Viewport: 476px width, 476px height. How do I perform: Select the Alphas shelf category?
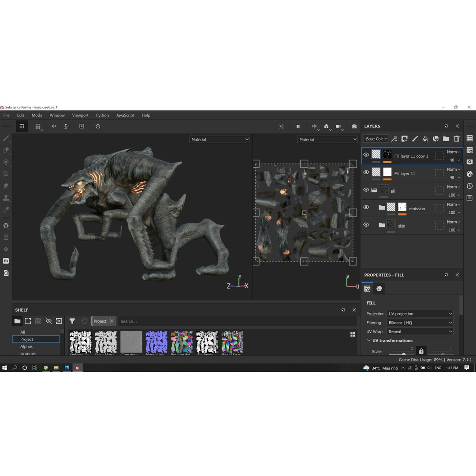click(26, 346)
